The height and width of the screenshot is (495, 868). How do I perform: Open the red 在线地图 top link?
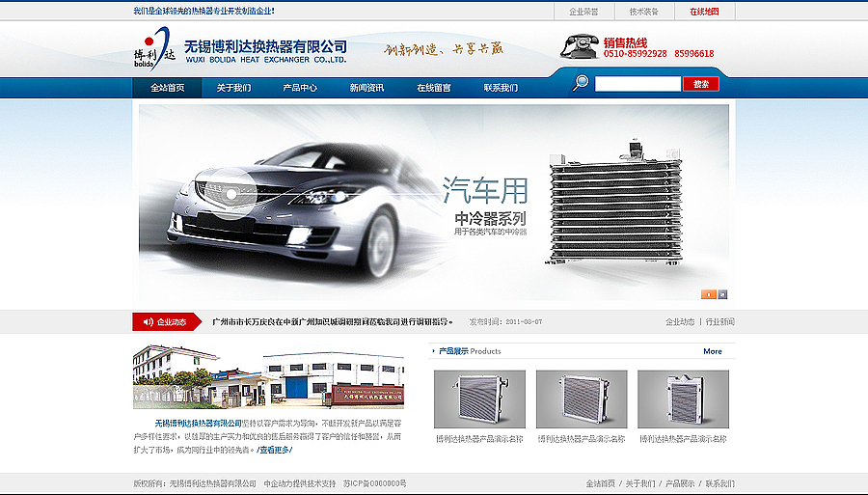(x=704, y=12)
